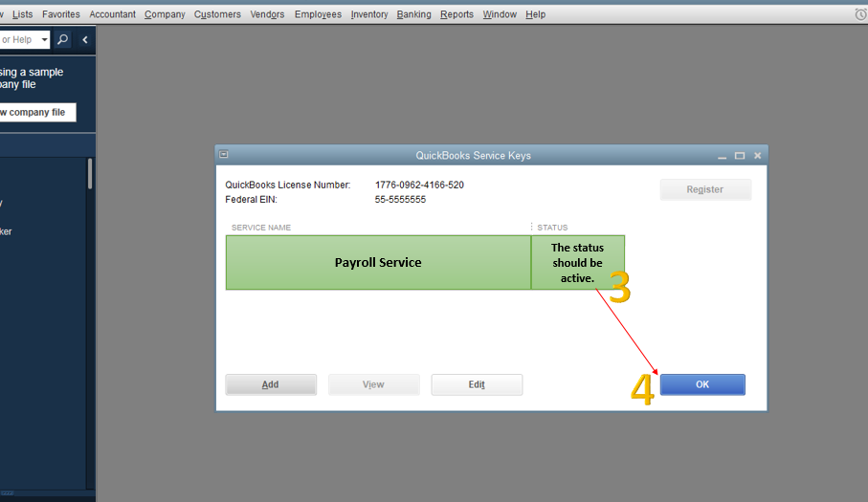
Task: Open the Favorites menu
Action: point(61,14)
